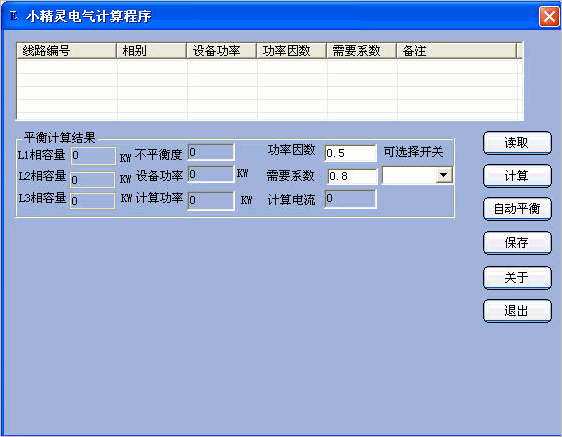Click the 可选择开关 label text

pos(413,152)
